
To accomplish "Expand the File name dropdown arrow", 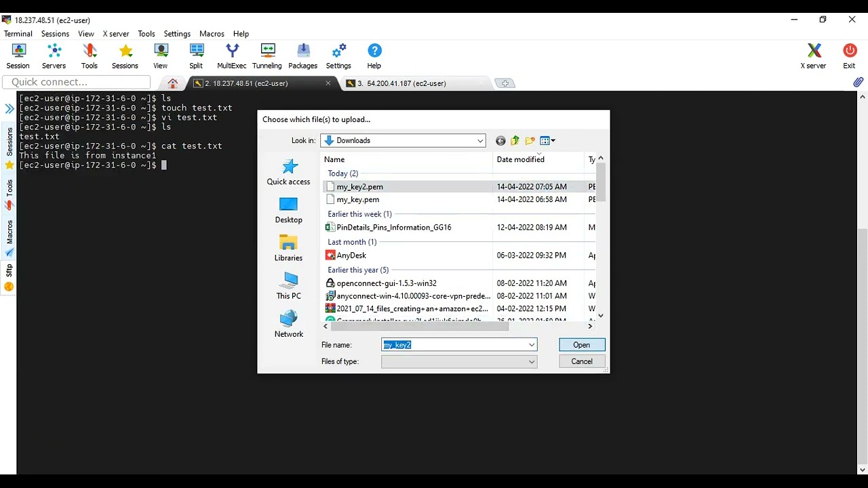I will [x=532, y=345].
